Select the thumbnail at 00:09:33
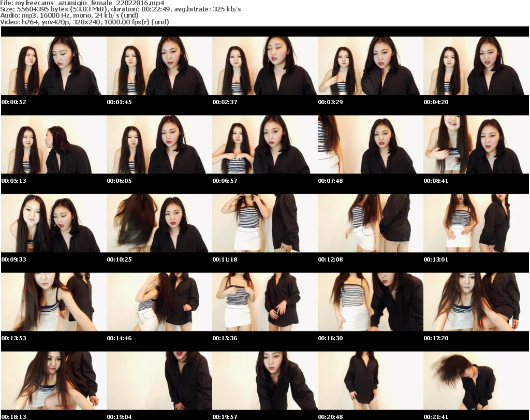The height and width of the screenshot is (420, 530). (x=53, y=223)
